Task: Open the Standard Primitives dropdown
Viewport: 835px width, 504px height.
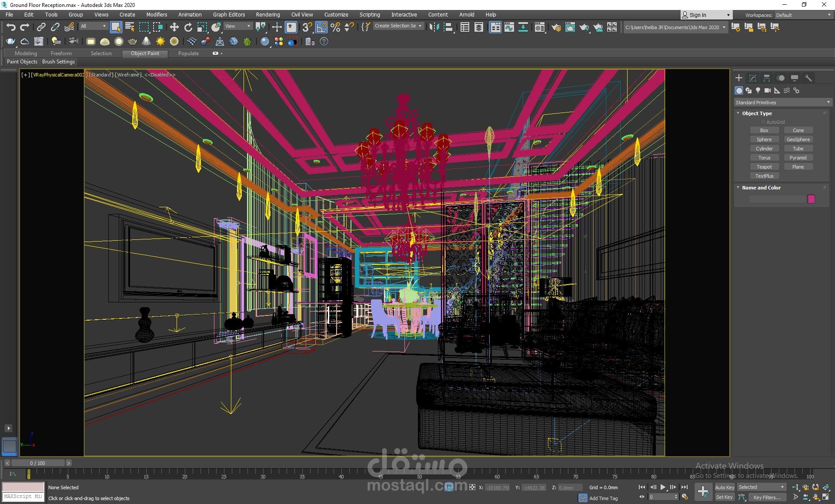Action: (782, 103)
